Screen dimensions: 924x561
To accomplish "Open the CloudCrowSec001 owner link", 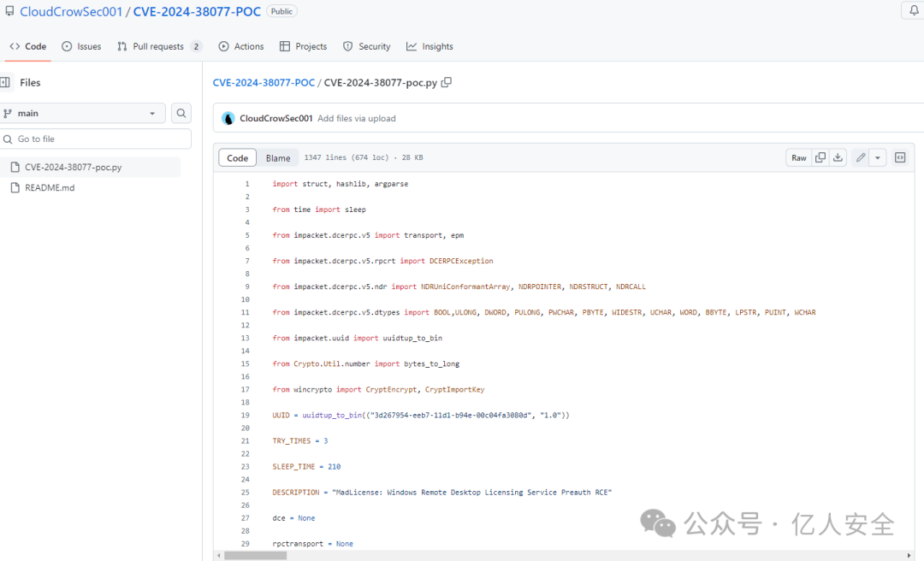I will click(71, 12).
